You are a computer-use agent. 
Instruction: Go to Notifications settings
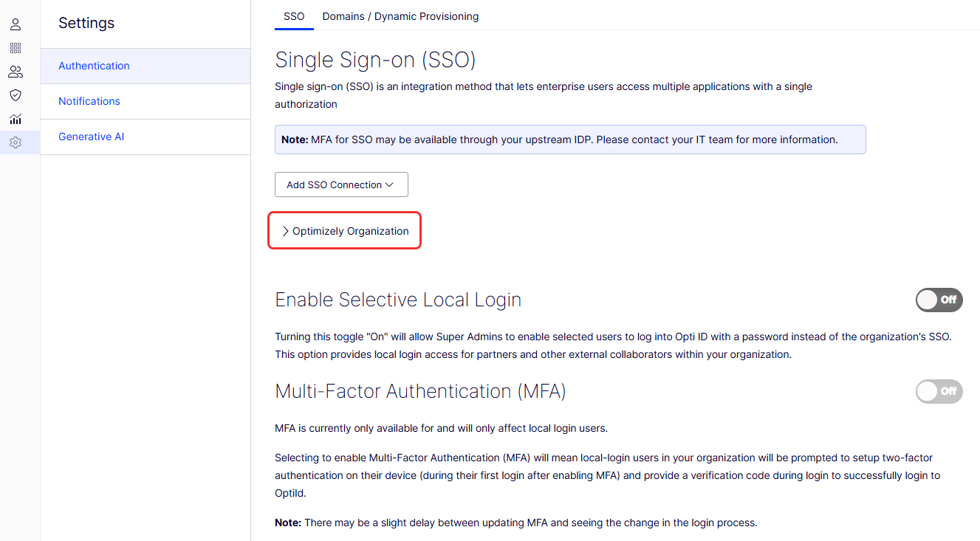coord(89,101)
